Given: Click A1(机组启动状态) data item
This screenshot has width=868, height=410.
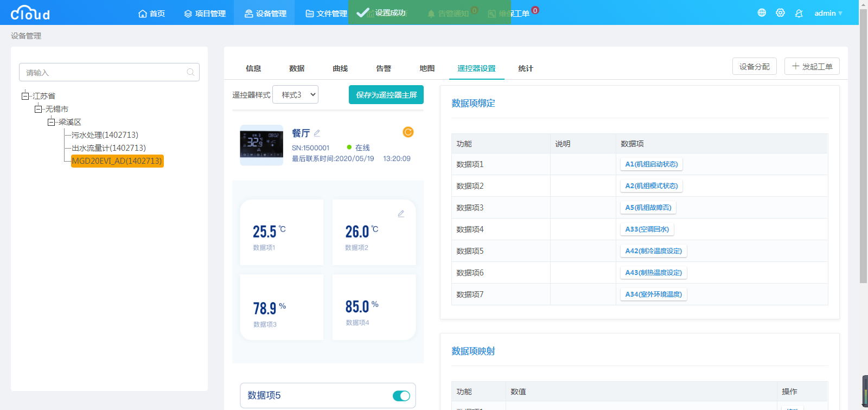Looking at the screenshot, I should (x=652, y=164).
